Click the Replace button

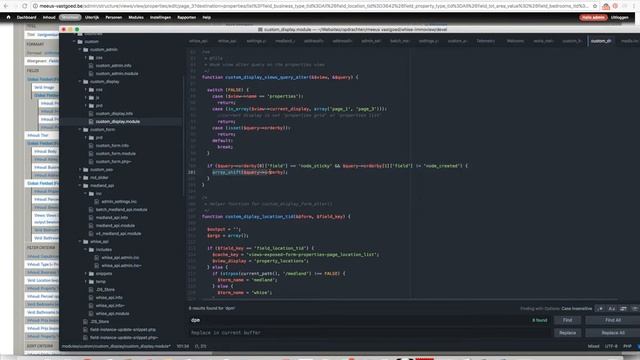567,333
